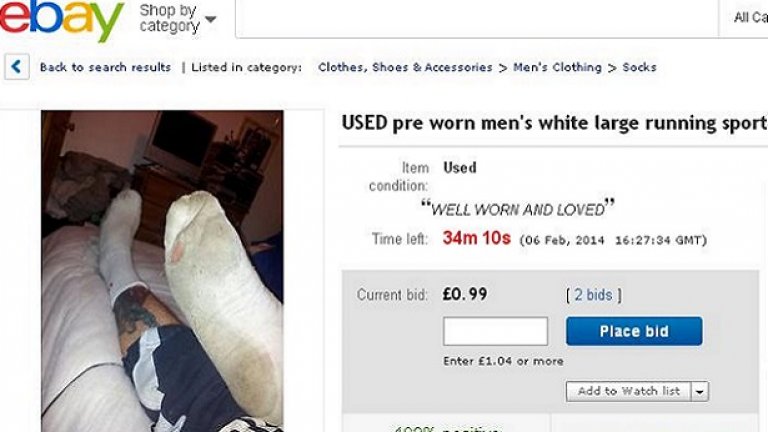This screenshot has width=768, height=432.
Task: Click the listing title text
Action: 554,123
